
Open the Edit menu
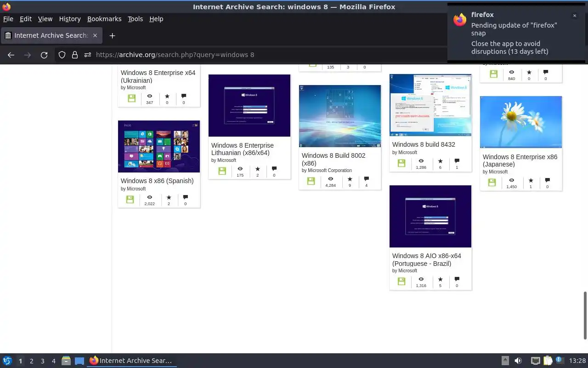pos(26,19)
